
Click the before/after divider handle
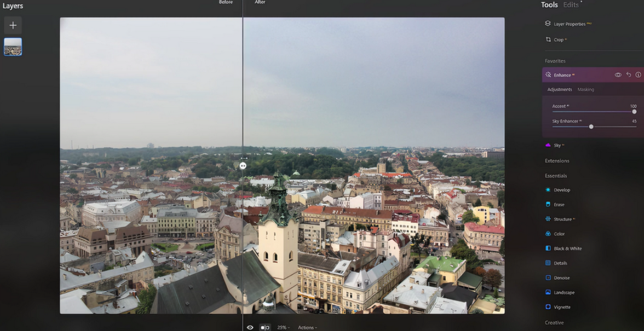(243, 165)
